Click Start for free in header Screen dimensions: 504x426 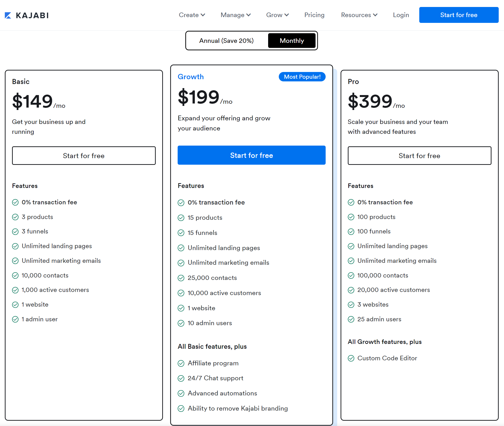(x=458, y=15)
